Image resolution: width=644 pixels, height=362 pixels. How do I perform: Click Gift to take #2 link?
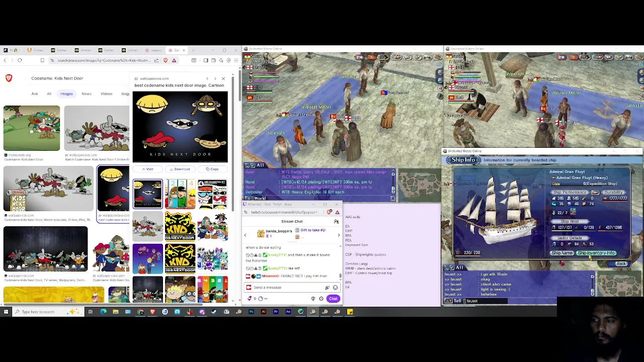(x=313, y=230)
